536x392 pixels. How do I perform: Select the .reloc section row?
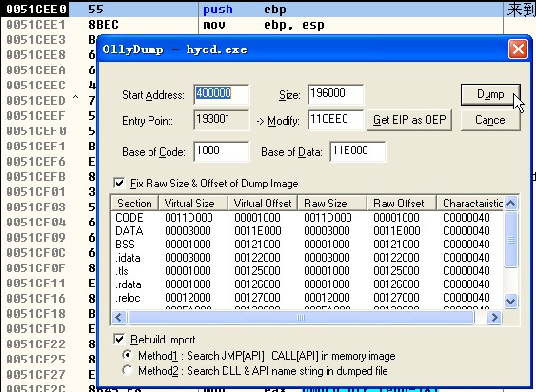click(307, 298)
